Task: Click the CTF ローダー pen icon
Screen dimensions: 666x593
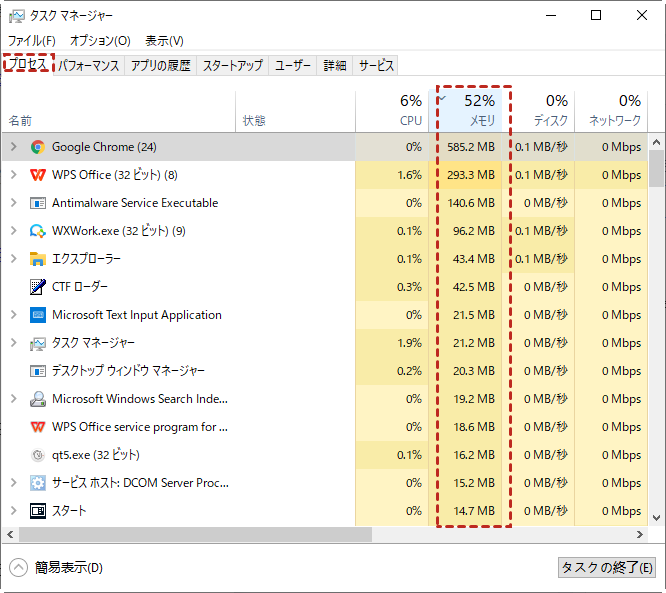Action: [38, 287]
